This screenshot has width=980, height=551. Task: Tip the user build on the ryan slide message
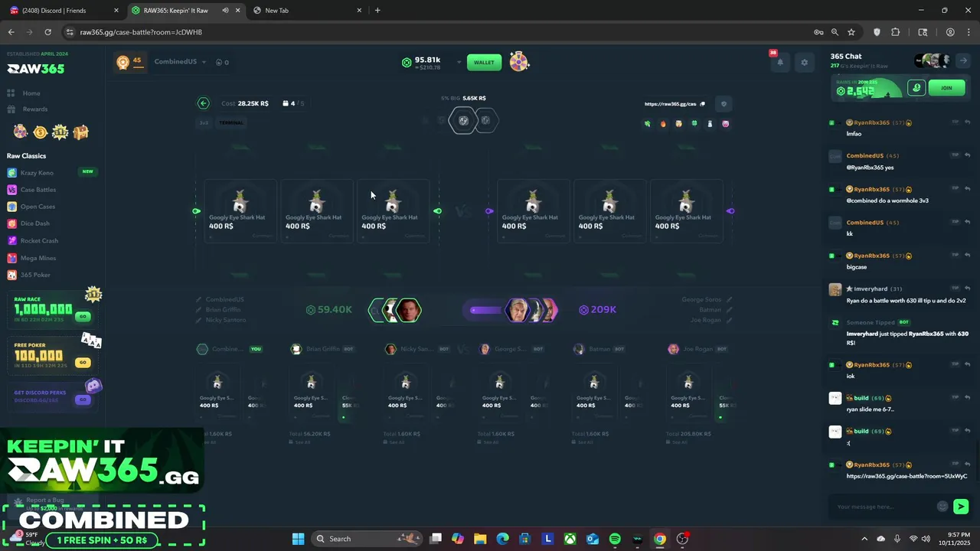(955, 398)
